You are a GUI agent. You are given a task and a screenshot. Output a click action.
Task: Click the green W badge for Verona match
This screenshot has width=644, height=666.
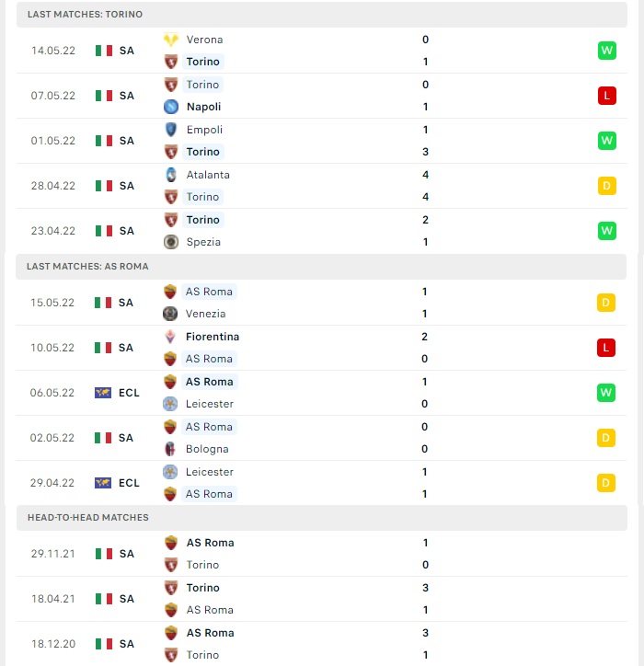(606, 51)
